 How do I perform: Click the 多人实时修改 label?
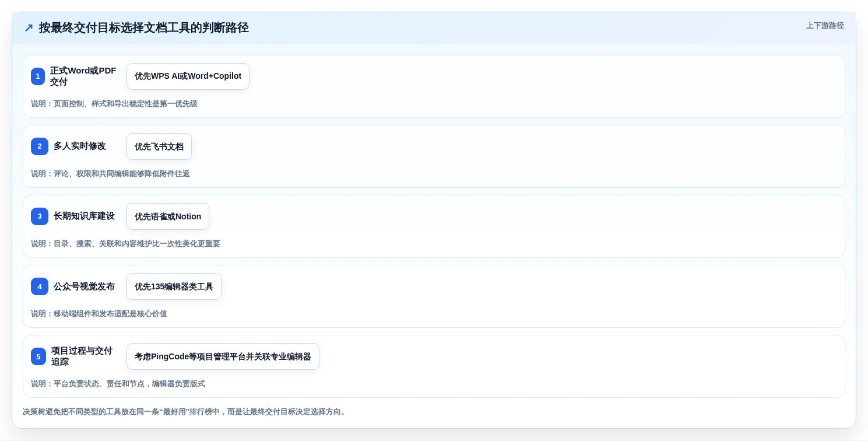pyautogui.click(x=80, y=146)
